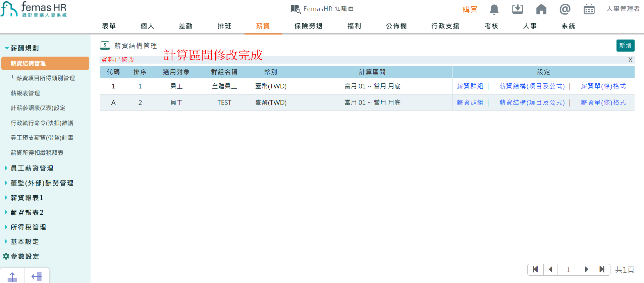This screenshot has width=644, height=283.
Task: Sort table by 計算區間 column header
Action: point(372,72)
